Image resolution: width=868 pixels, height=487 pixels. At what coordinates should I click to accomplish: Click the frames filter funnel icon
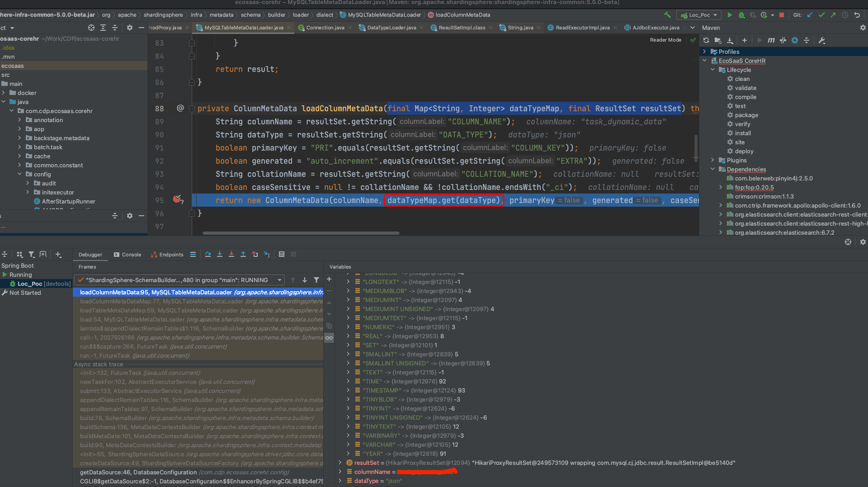(316, 280)
